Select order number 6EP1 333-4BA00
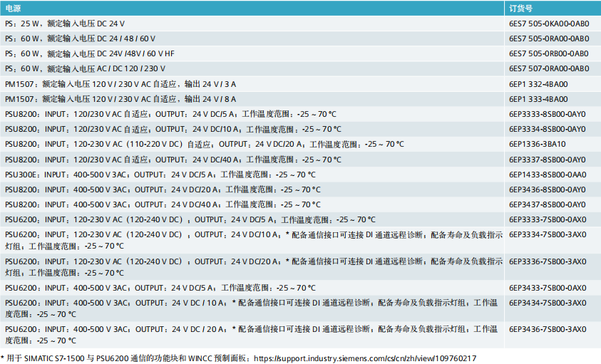This screenshot has width=601, height=364. [x=538, y=99]
